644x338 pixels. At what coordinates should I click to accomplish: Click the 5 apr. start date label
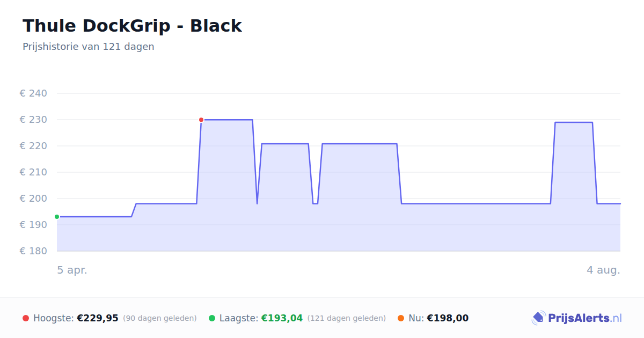point(72,270)
